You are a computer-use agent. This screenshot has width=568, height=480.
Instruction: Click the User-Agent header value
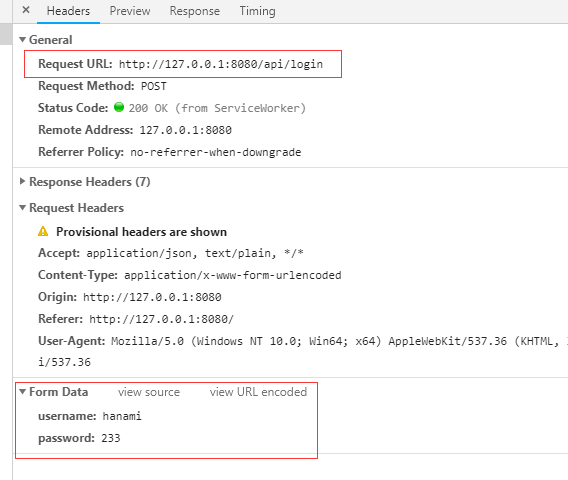[339, 341]
